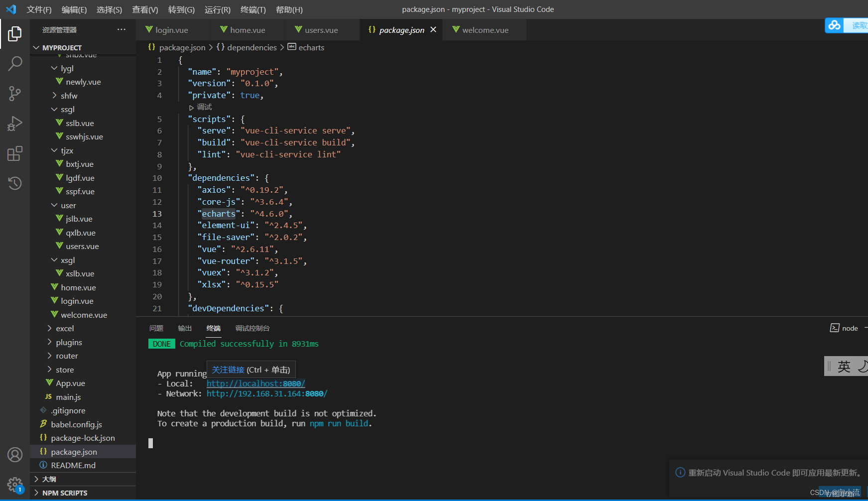The image size is (868, 501).
Task: Open .gitignore in explorer
Action: tap(68, 410)
